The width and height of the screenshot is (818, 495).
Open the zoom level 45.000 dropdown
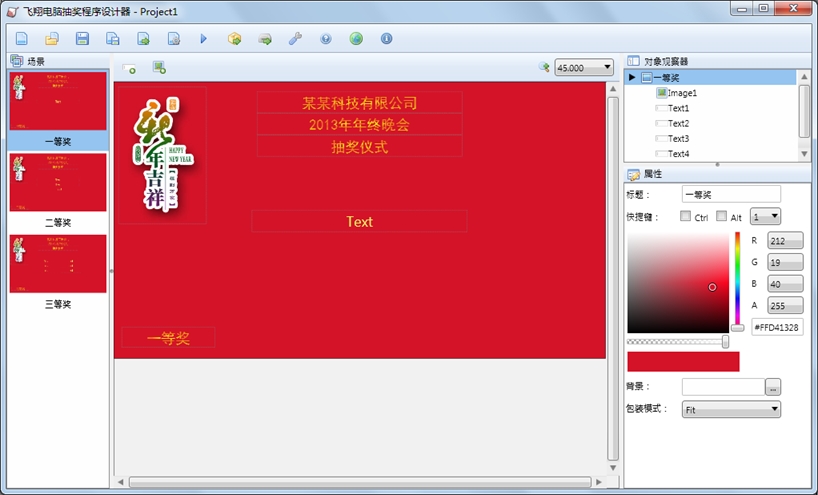[584, 67]
